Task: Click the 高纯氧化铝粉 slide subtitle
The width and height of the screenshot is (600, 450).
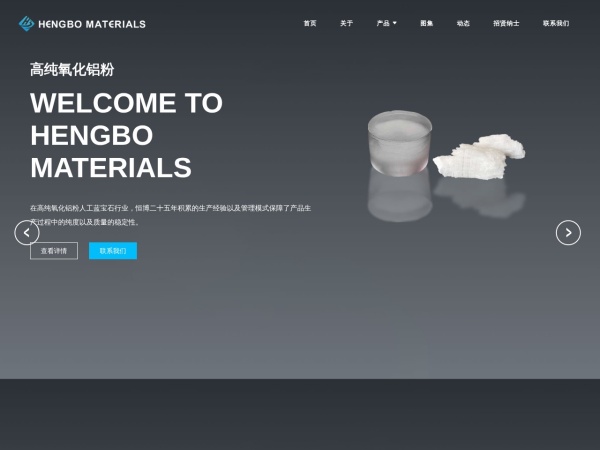Action: [x=72, y=70]
